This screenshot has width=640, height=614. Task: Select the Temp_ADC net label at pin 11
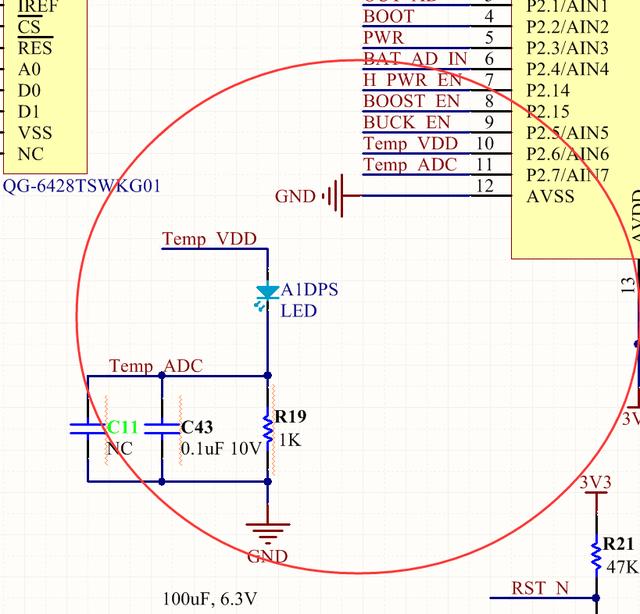[410, 165]
